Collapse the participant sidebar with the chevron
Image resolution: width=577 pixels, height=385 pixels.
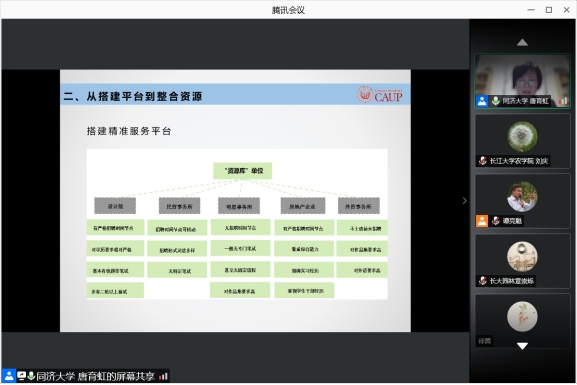coord(464,201)
